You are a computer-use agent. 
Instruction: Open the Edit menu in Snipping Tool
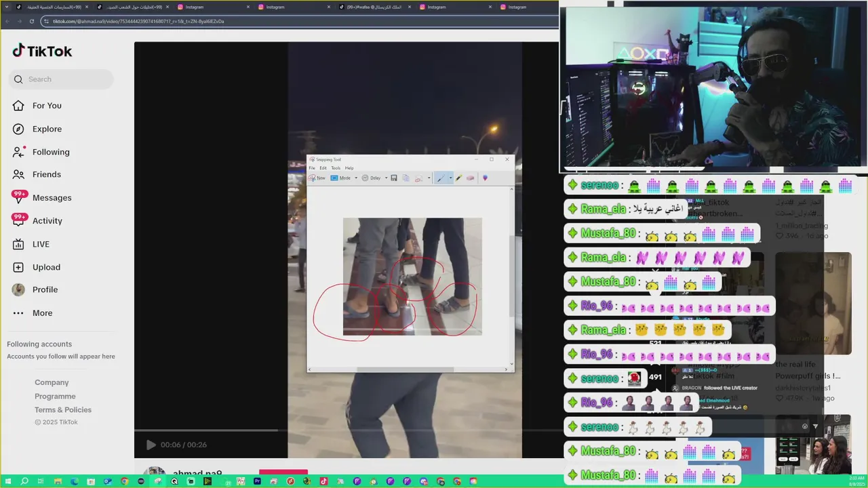point(323,168)
